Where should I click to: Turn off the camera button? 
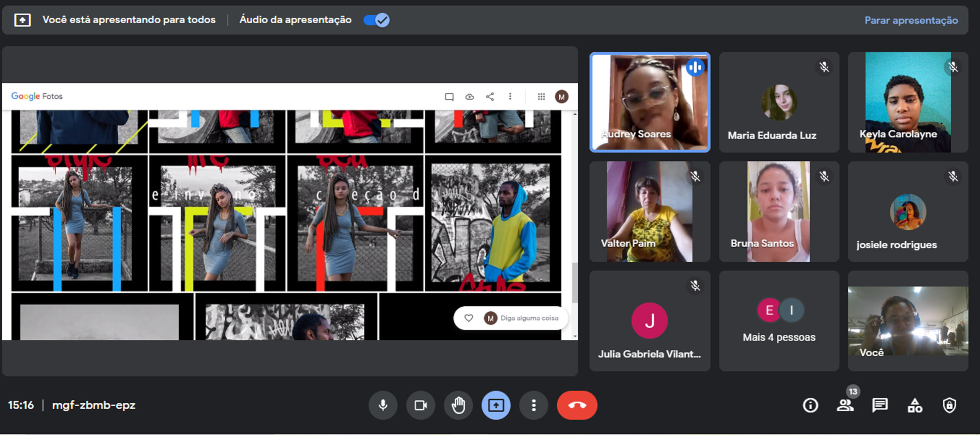pos(420,405)
